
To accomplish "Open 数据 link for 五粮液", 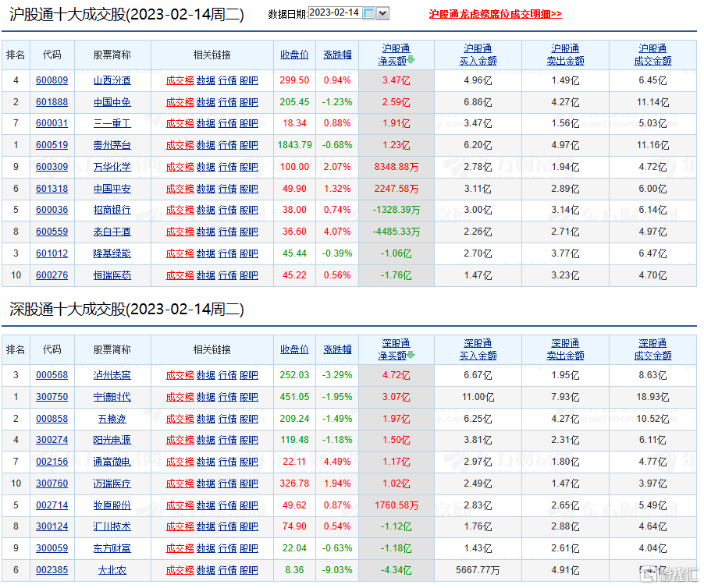I will [205, 419].
